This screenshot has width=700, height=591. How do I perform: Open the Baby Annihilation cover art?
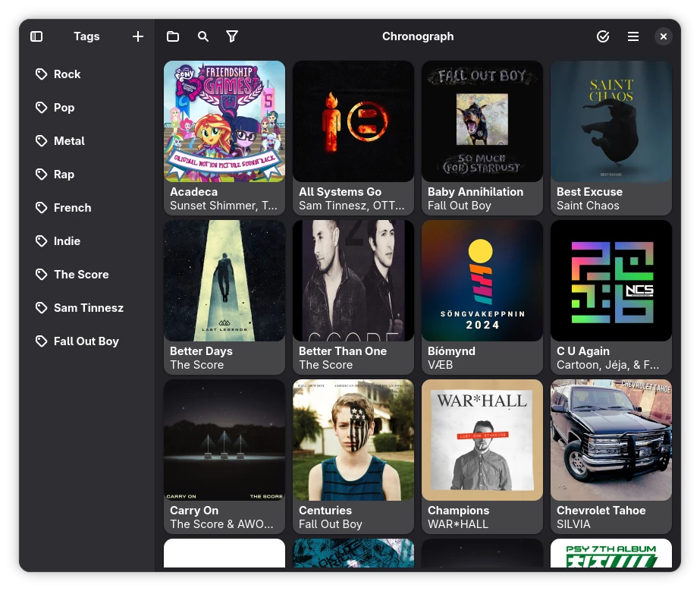tap(482, 121)
